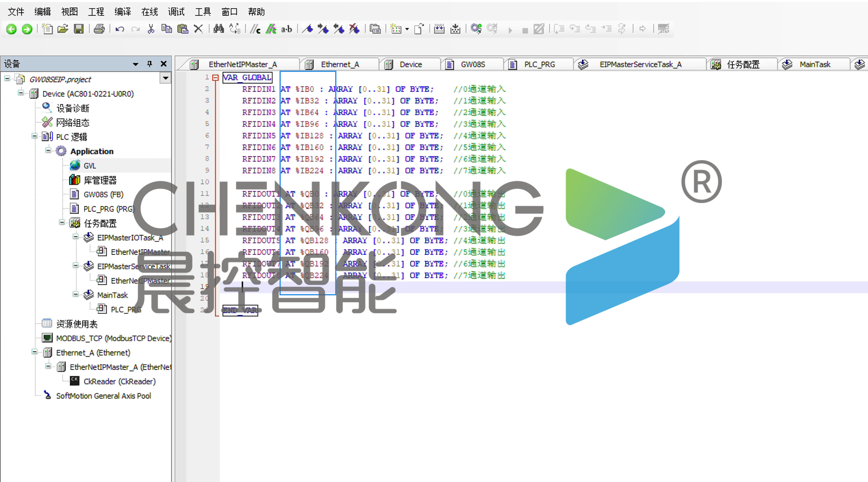Save the current project
Viewport: 868px width, 482px height.
79,29
